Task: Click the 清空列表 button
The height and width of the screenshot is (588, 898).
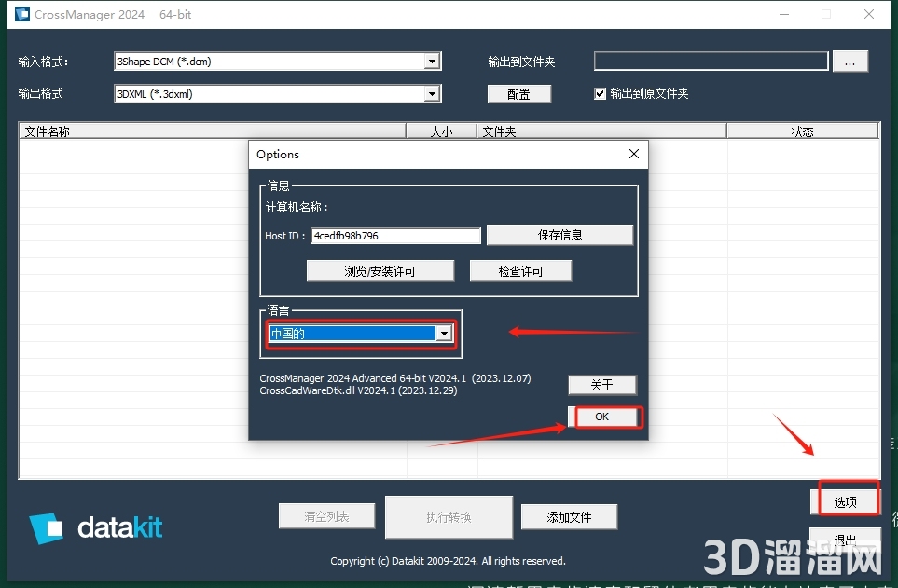Action: click(x=326, y=515)
